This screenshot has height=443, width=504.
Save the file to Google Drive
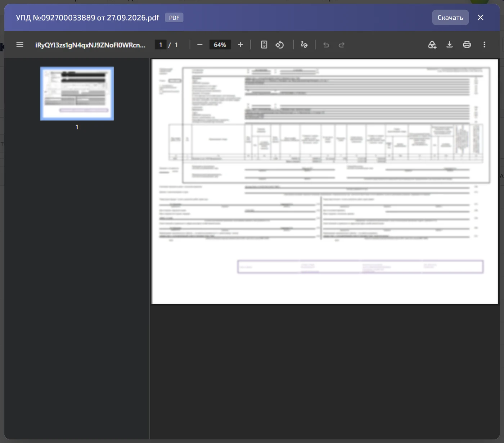tap(432, 45)
